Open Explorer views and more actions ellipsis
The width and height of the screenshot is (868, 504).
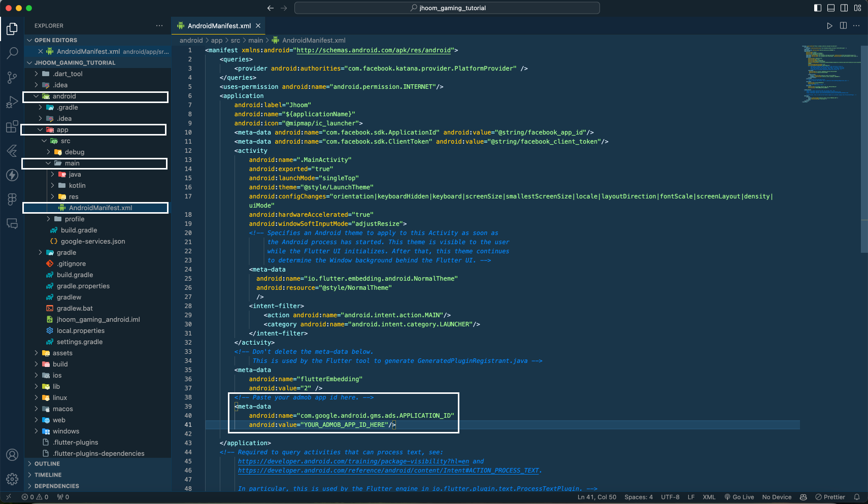tap(159, 26)
